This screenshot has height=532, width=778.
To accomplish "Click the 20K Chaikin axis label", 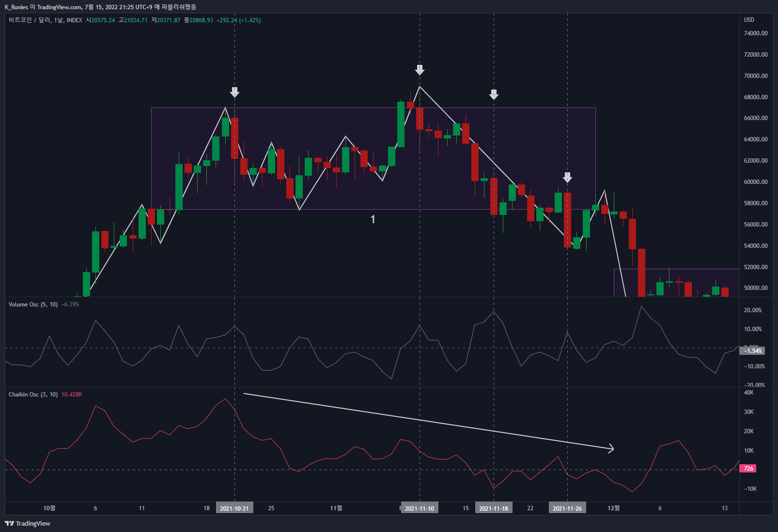I will point(749,431).
